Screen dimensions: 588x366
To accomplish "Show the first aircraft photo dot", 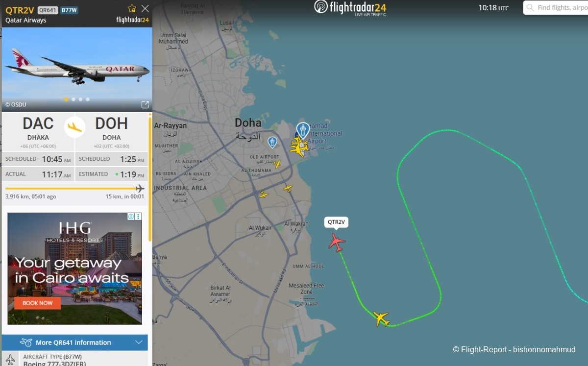I will click(66, 99).
